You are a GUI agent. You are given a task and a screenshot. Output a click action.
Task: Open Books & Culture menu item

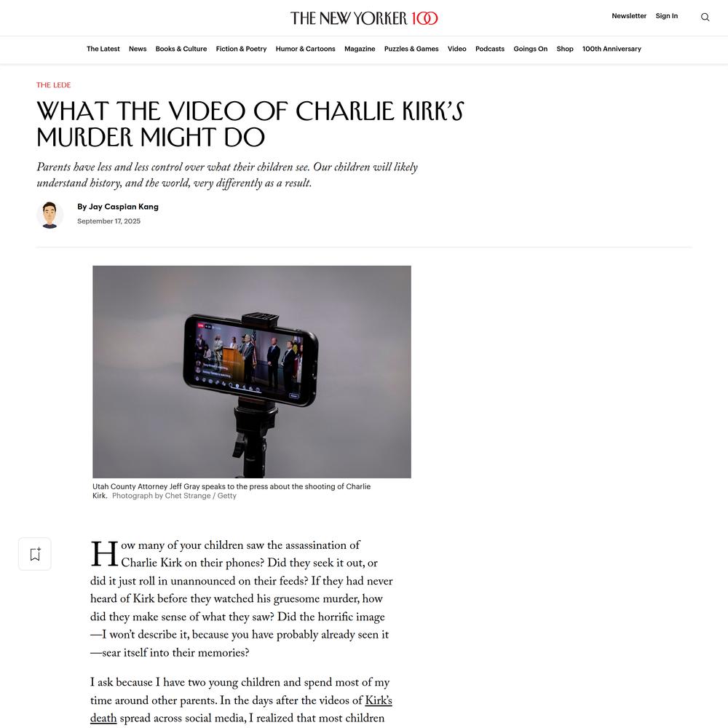[x=181, y=49]
